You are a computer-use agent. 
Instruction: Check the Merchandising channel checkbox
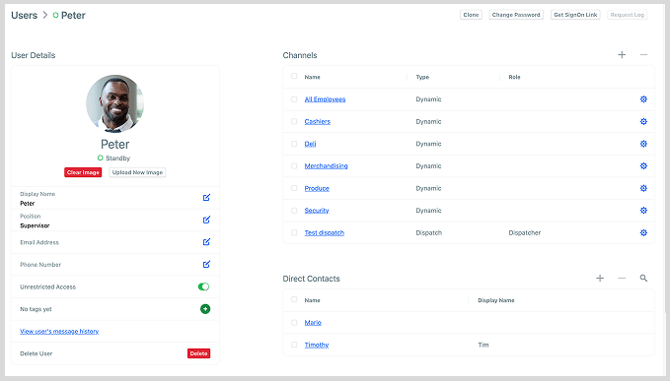pyautogui.click(x=294, y=166)
